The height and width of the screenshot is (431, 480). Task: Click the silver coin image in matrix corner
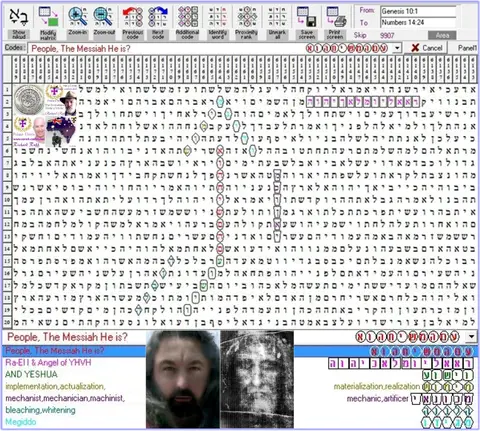tap(29, 99)
